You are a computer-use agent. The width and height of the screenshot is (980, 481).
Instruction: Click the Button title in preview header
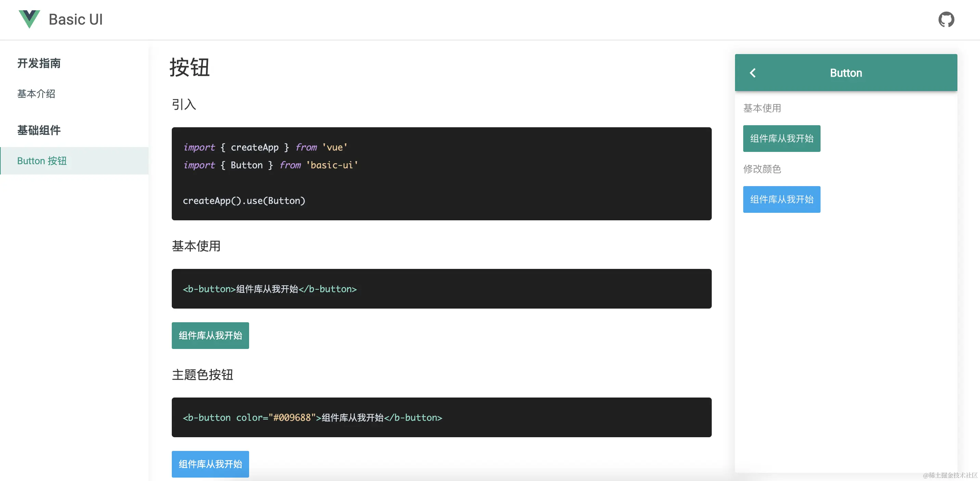pyautogui.click(x=846, y=73)
